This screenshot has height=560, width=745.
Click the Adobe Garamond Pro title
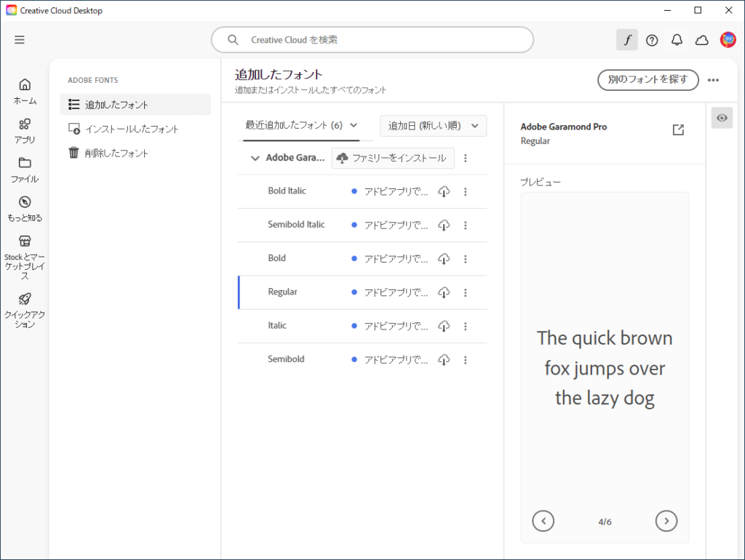coord(564,127)
